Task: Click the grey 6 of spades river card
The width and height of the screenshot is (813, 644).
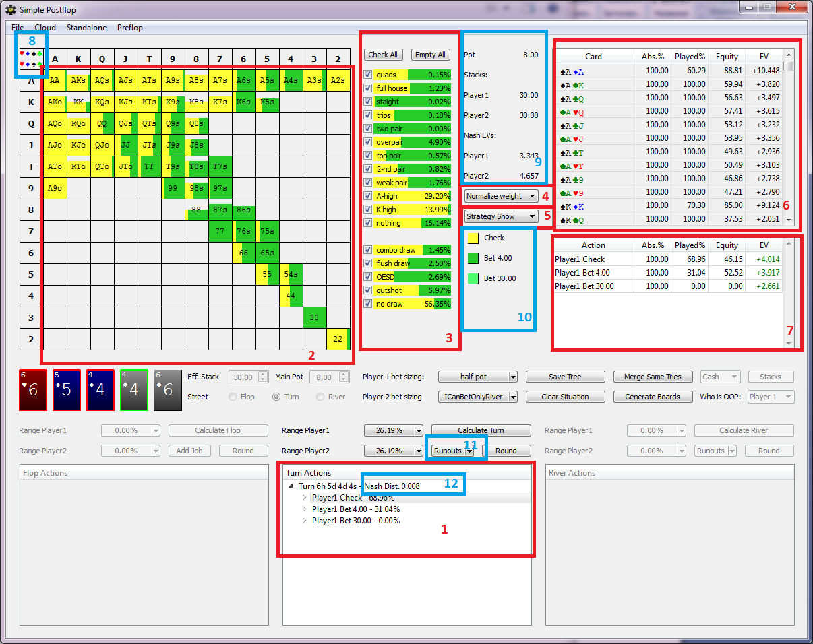Action: click(167, 390)
